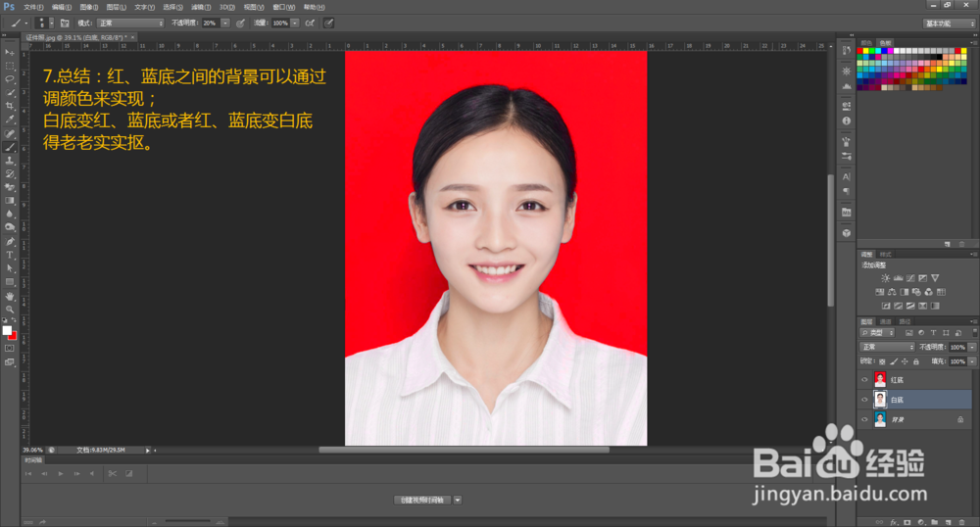Select the Eyedropper tool
The width and height of the screenshot is (980, 527).
click(x=10, y=119)
